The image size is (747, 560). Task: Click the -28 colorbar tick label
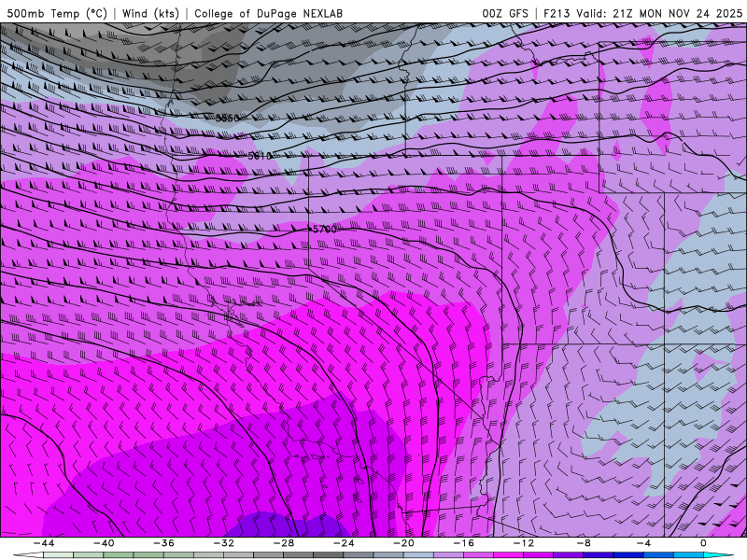[x=284, y=543]
